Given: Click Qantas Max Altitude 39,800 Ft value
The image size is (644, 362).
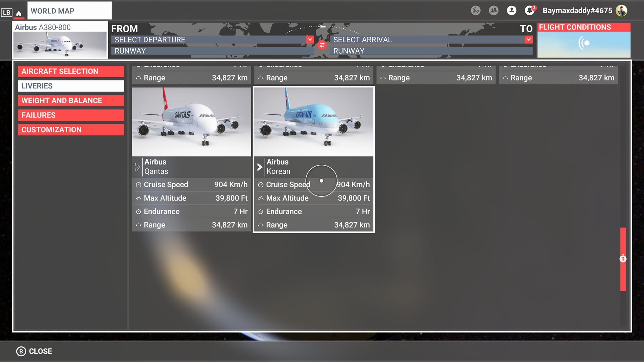Looking at the screenshot, I should click(x=231, y=198).
